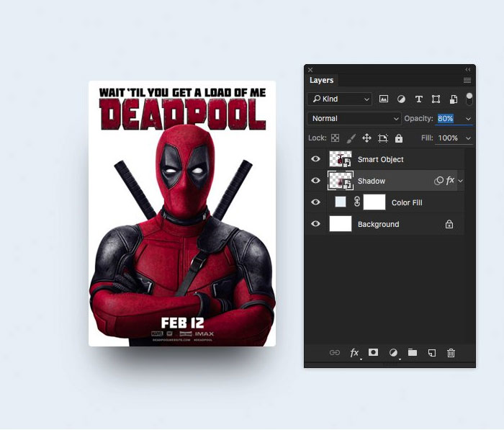Expand the Shadow layer effects chevron
This screenshot has height=430, width=504.
tap(460, 181)
